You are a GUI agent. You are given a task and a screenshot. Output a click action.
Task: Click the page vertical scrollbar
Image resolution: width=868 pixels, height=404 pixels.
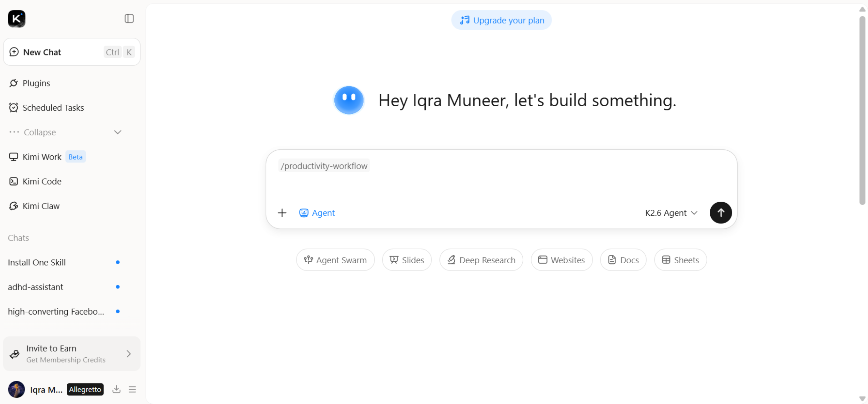tap(862, 110)
